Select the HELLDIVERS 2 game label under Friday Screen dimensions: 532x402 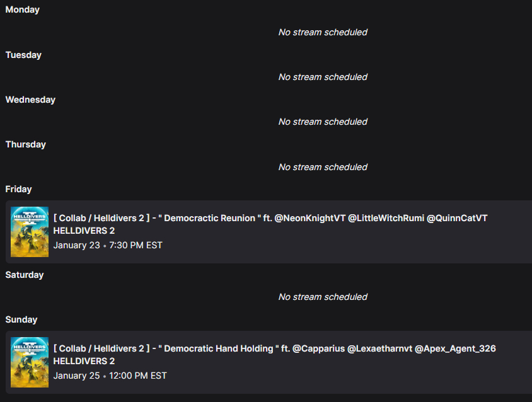(84, 231)
